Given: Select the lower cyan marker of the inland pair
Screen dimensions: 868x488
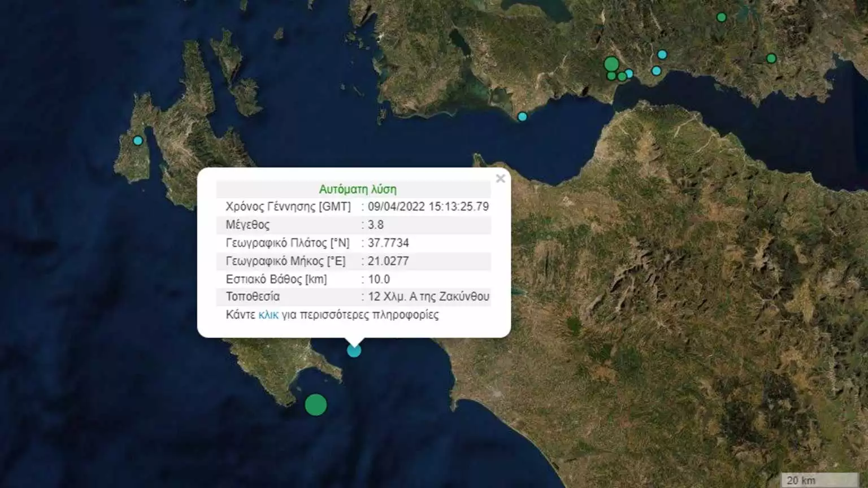Looking at the screenshot, I should click(x=656, y=71).
